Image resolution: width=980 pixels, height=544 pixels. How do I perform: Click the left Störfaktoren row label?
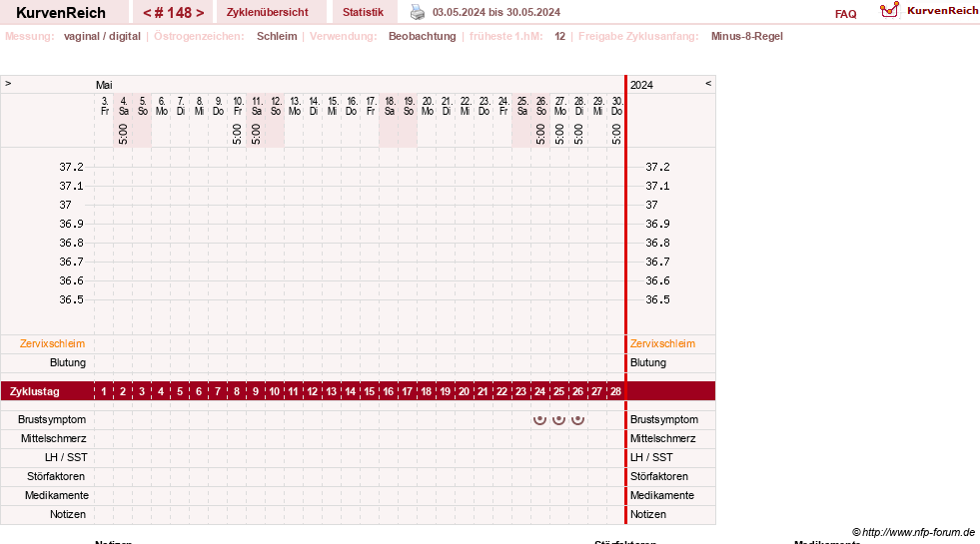(56, 476)
